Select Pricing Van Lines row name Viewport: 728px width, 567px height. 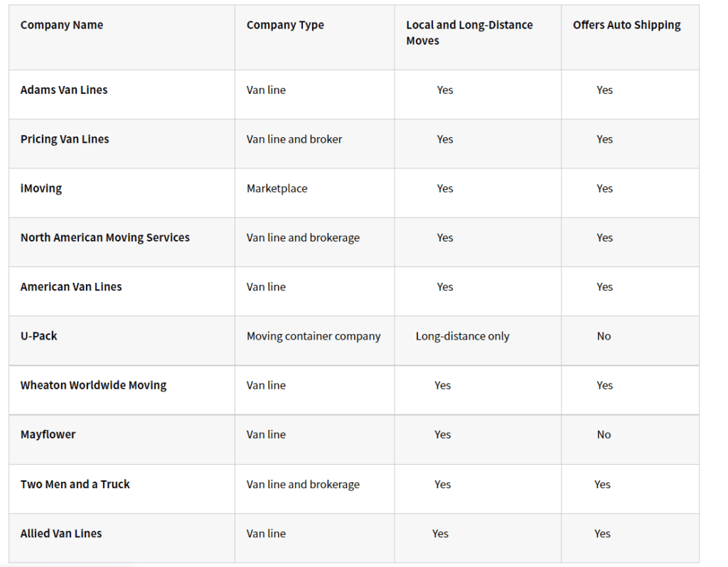tap(65, 139)
